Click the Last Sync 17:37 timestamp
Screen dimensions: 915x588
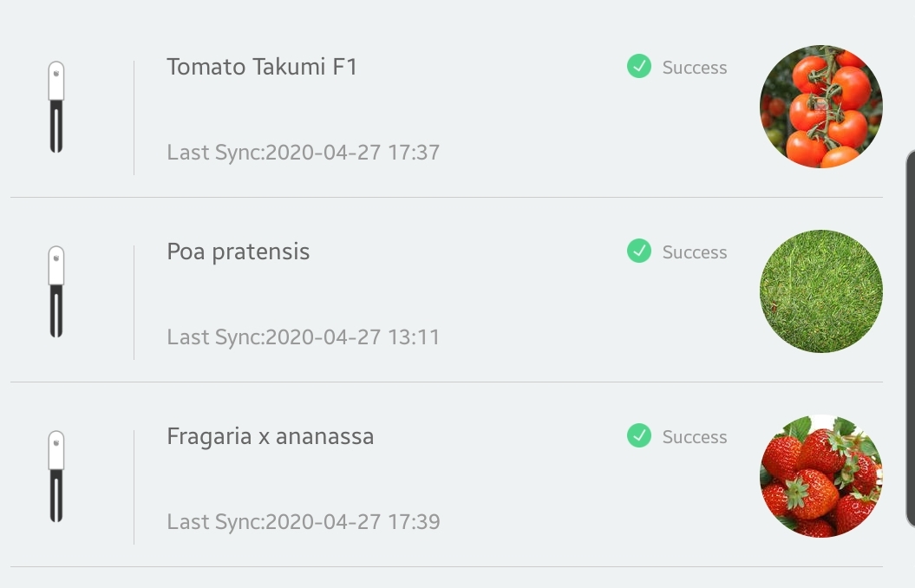303,153
